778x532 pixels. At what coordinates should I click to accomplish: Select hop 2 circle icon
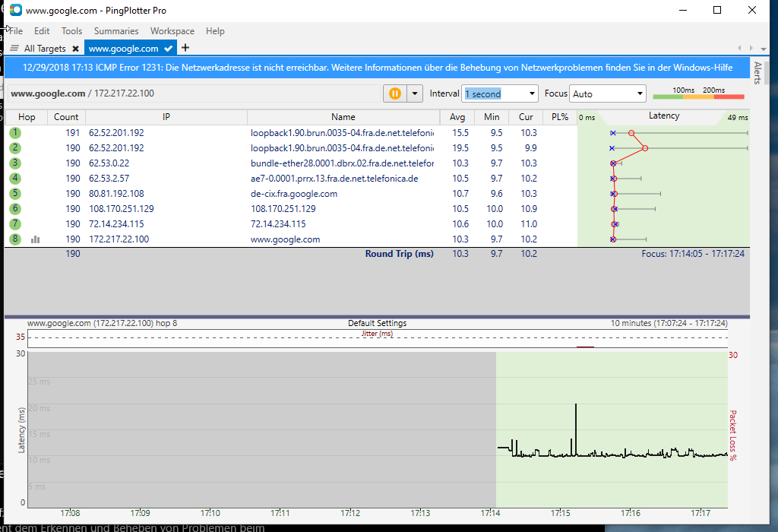(x=15, y=148)
